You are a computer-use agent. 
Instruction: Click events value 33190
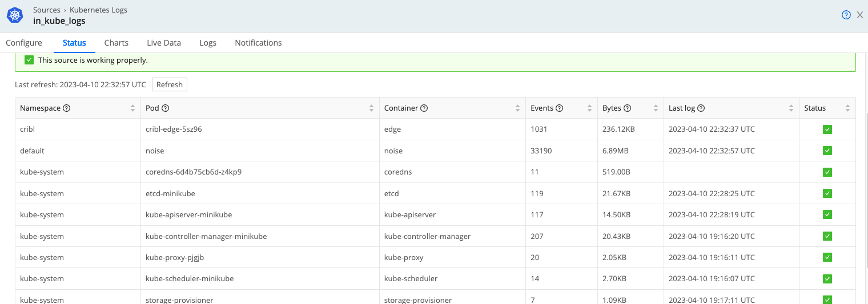(x=541, y=151)
